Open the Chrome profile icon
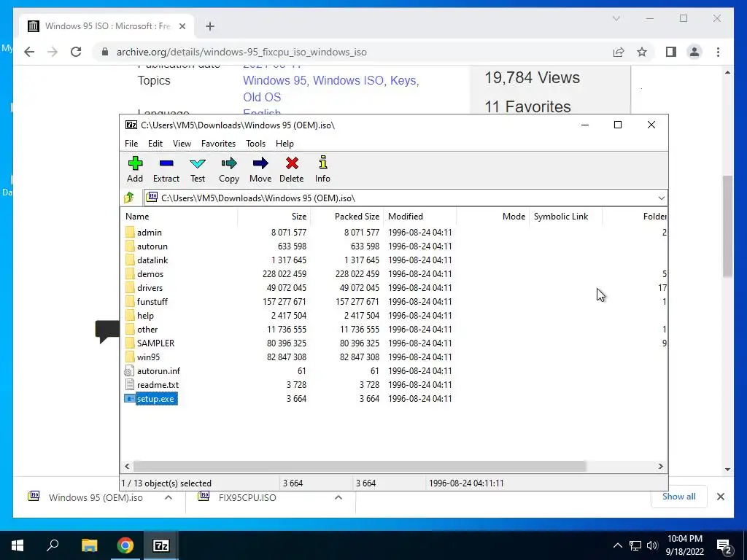Screen dimensions: 747x560 694,52
